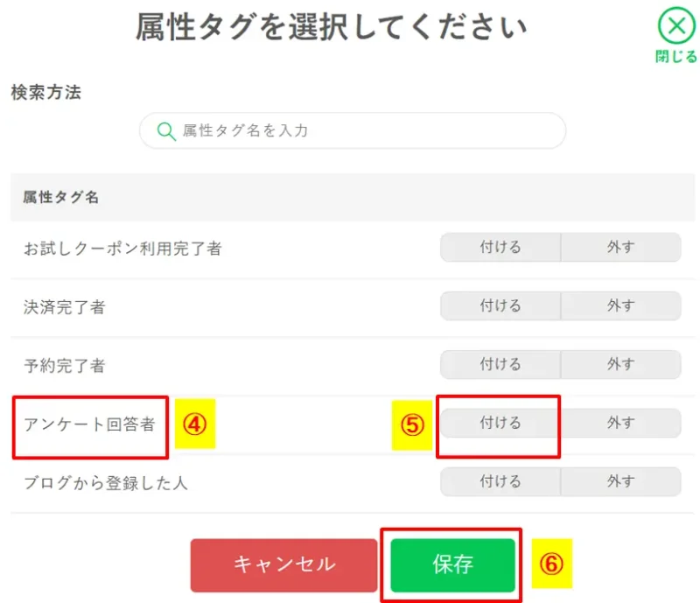Enable 付ける for 予約完了者 tag
Viewport: 700px width, 603px height.
coord(499,364)
